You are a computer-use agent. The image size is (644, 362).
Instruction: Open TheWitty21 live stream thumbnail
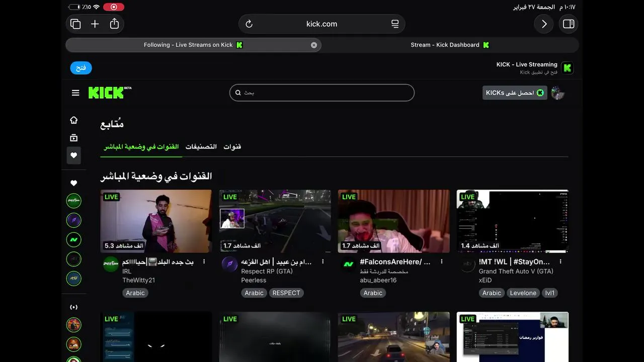click(156, 221)
